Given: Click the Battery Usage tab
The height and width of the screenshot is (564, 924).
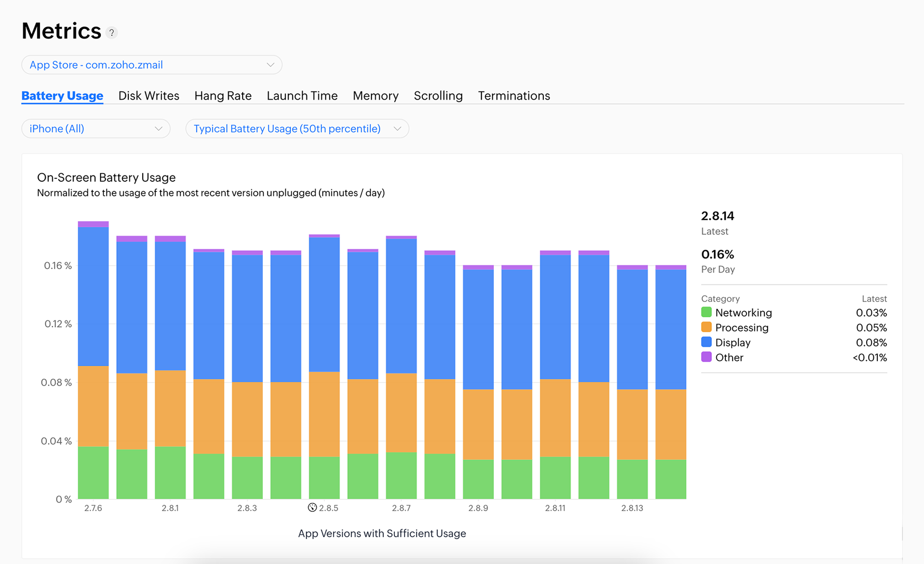Looking at the screenshot, I should pos(63,95).
